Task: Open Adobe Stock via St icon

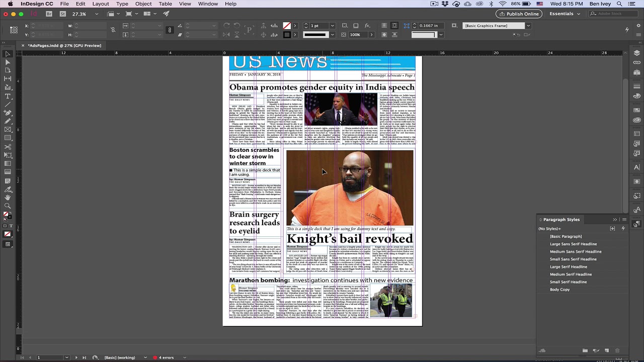Action: click(x=62, y=14)
